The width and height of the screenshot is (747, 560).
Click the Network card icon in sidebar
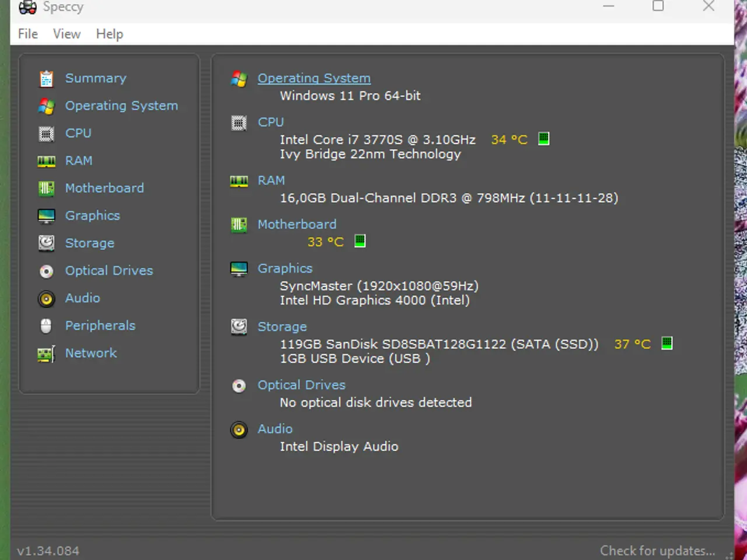(x=46, y=353)
